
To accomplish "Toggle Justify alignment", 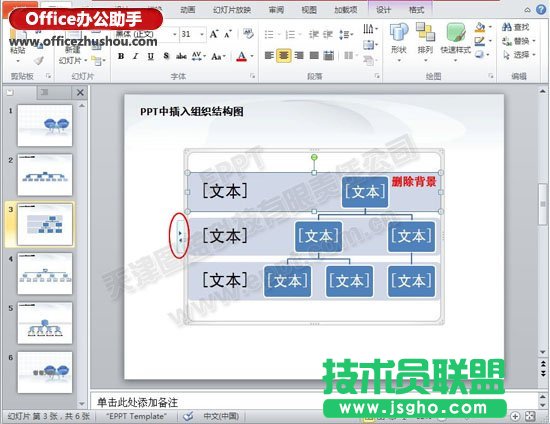I will [x=314, y=55].
